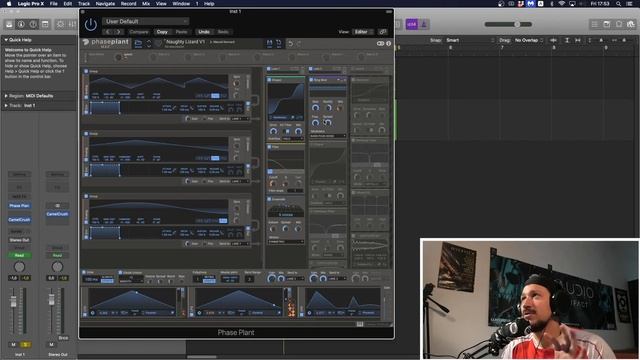
Task: Expand the Region MIDI Defaults section
Action: click(x=6, y=96)
